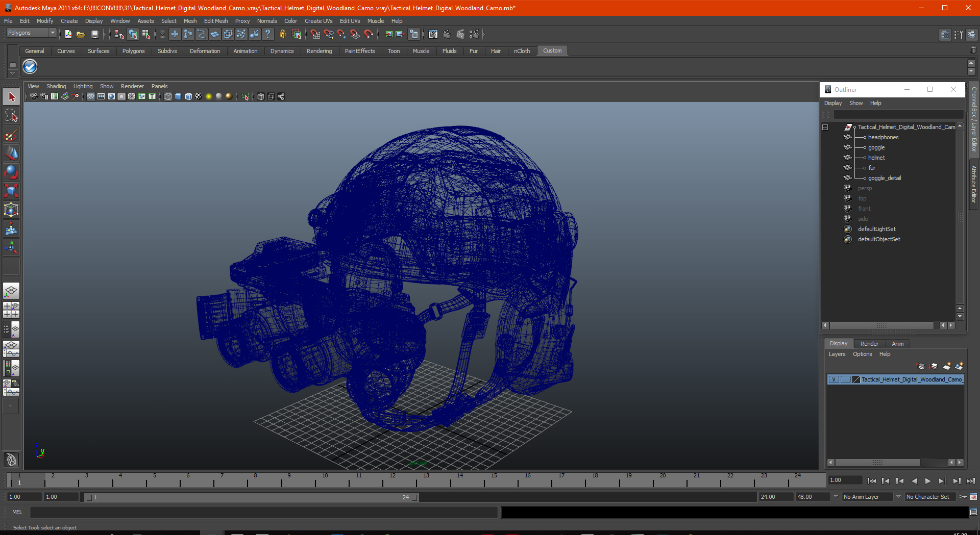Click the custom shelf checkmark button
980x535 pixels.
(30, 67)
